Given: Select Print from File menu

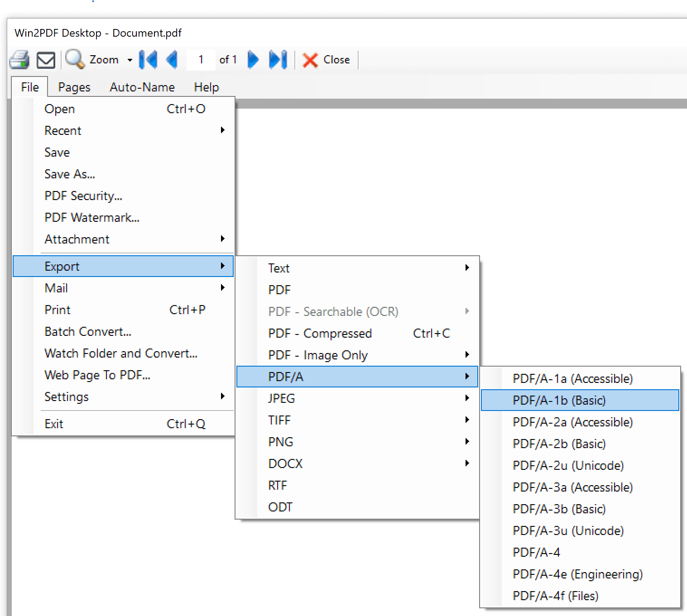Looking at the screenshot, I should (x=123, y=310).
